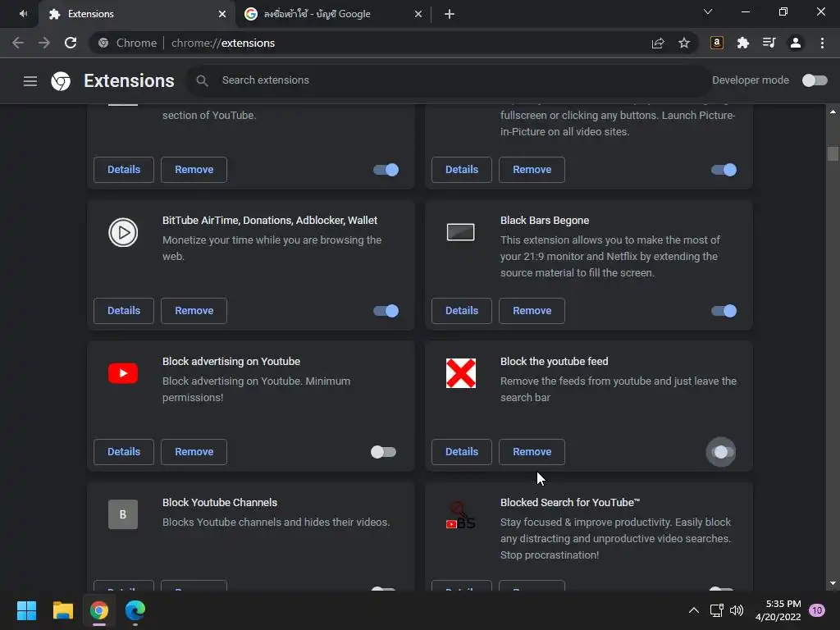Open the clock showing 5:35 PM
This screenshot has height=630, width=840.
tap(778, 610)
